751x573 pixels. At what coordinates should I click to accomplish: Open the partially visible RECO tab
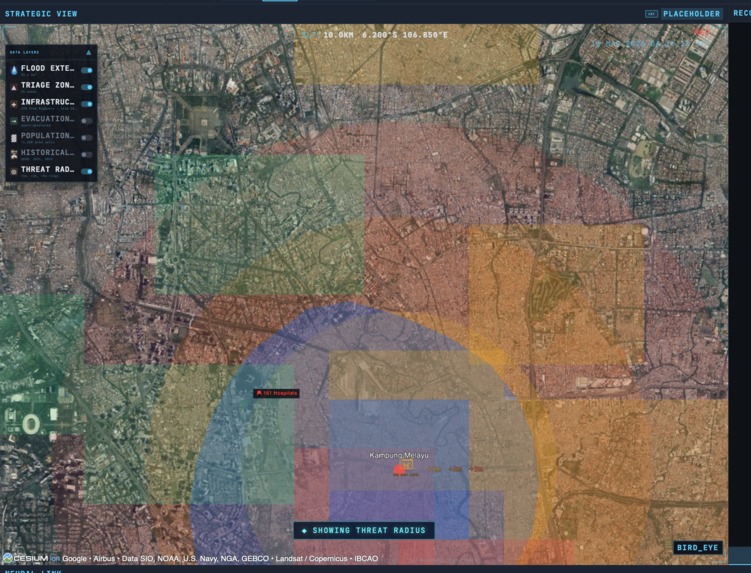[x=741, y=13]
